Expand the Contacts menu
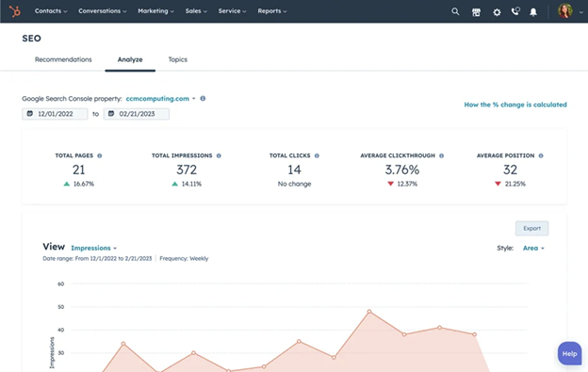588x372 pixels. (x=51, y=11)
